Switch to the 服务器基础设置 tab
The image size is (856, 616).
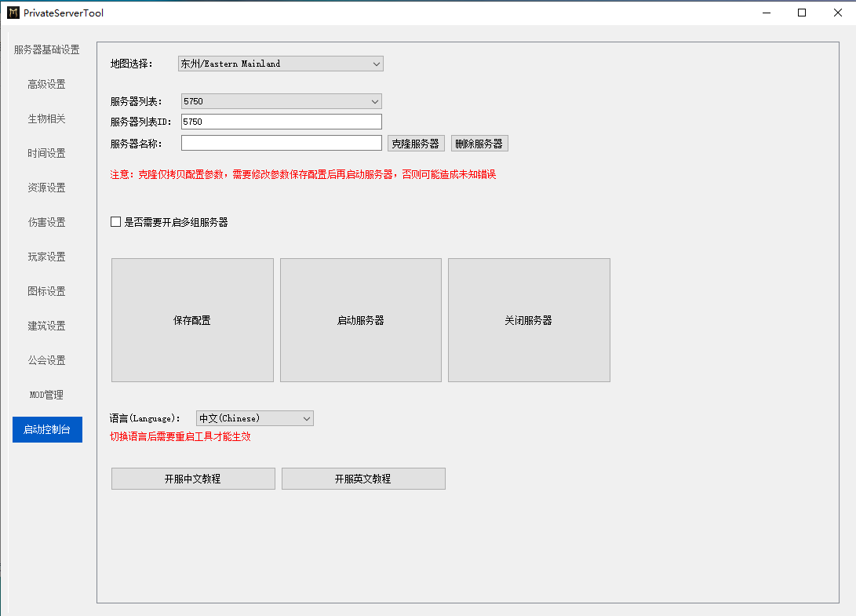pos(47,49)
